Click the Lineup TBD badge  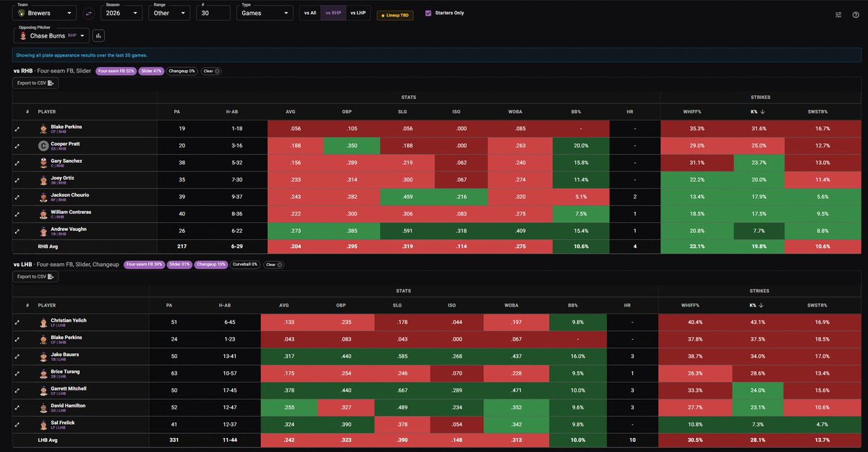396,14
